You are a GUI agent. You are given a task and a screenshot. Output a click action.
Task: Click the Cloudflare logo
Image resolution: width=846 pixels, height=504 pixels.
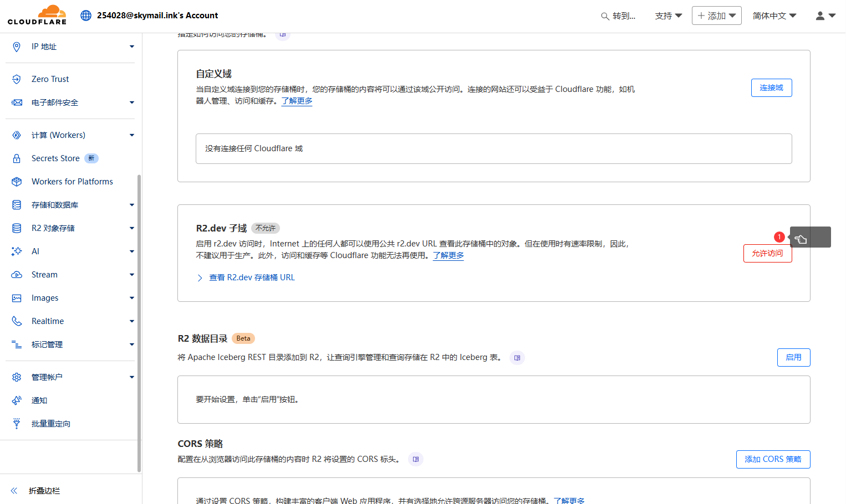pyautogui.click(x=37, y=15)
